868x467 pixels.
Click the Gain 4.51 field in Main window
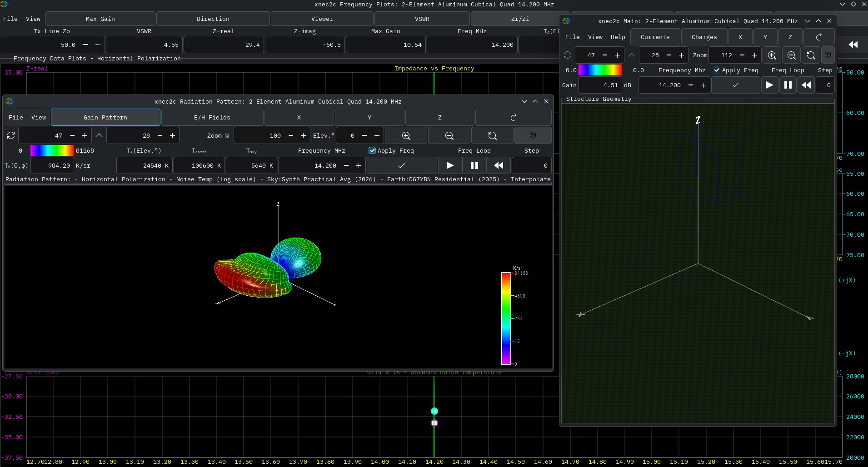[600, 85]
